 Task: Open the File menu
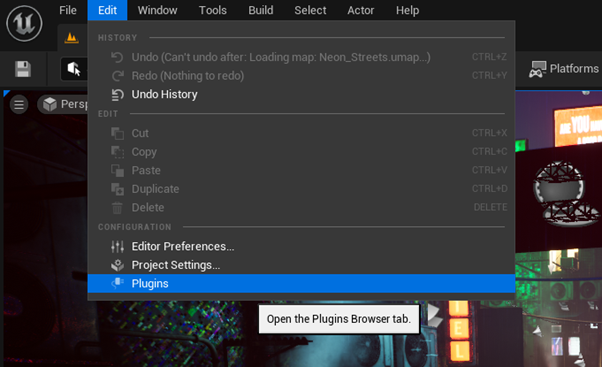pos(68,10)
